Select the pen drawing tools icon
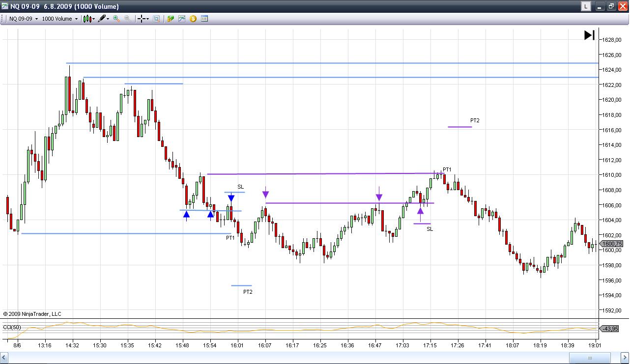The image size is (630, 364). (102, 19)
